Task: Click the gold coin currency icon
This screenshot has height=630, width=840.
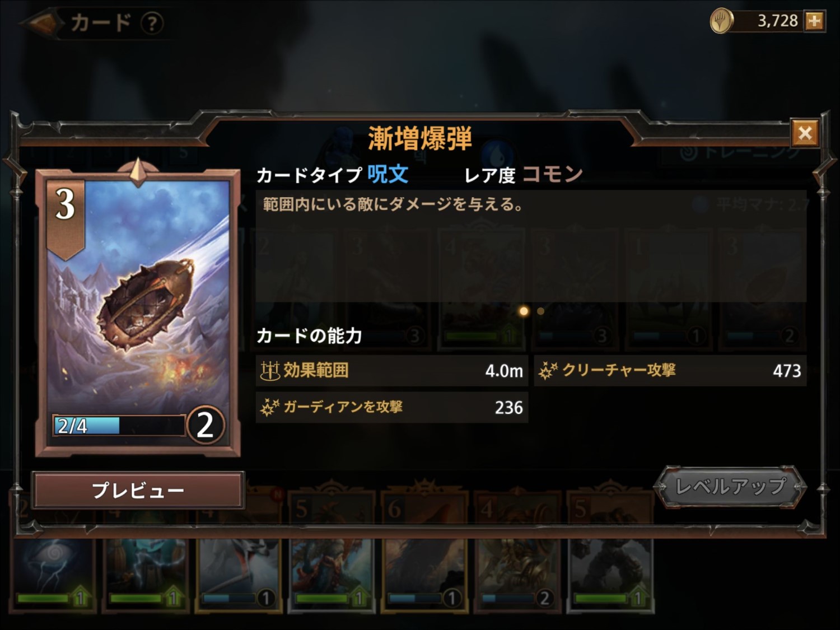Action: pos(722,21)
